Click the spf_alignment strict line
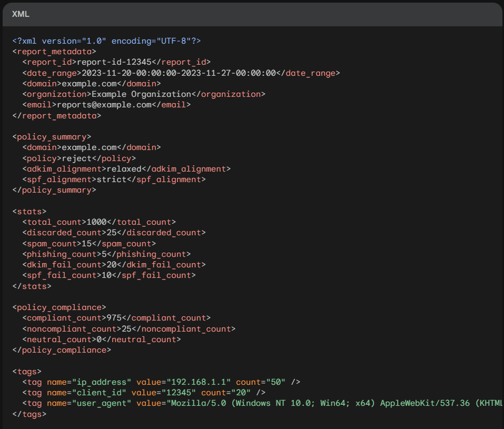Image resolution: width=504 pixels, height=429 pixels. point(114,179)
